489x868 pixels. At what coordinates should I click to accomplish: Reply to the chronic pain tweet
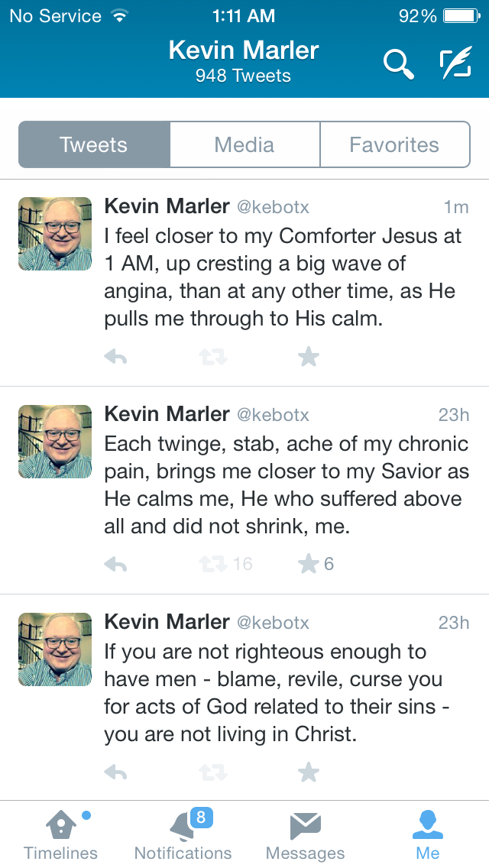(x=115, y=564)
